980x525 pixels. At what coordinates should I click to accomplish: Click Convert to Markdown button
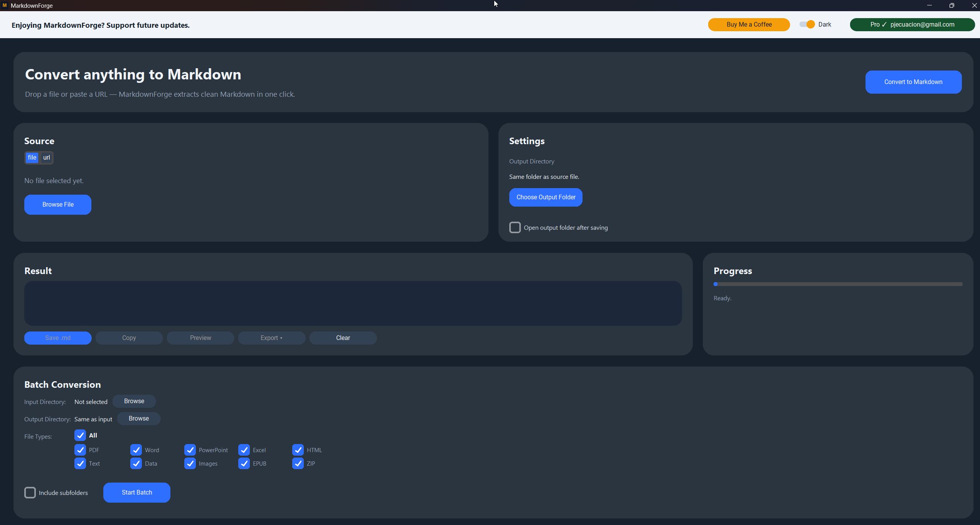point(913,82)
